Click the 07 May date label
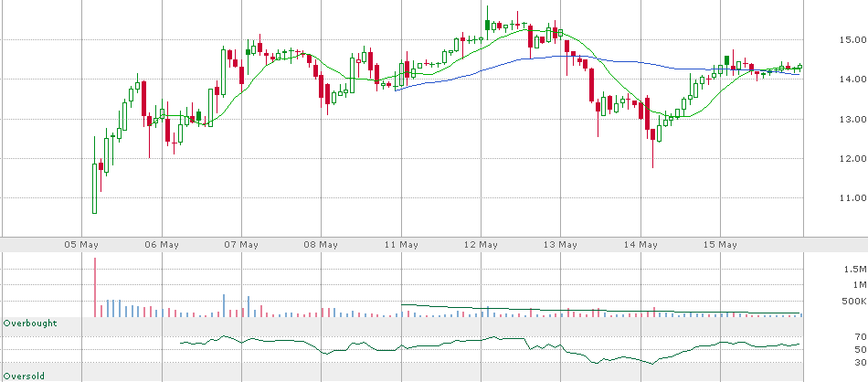The height and width of the screenshot is (382, 868). 242,245
